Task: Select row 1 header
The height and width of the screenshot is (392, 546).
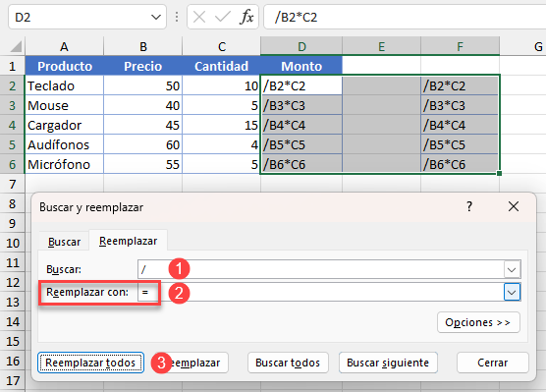Action: (x=13, y=66)
